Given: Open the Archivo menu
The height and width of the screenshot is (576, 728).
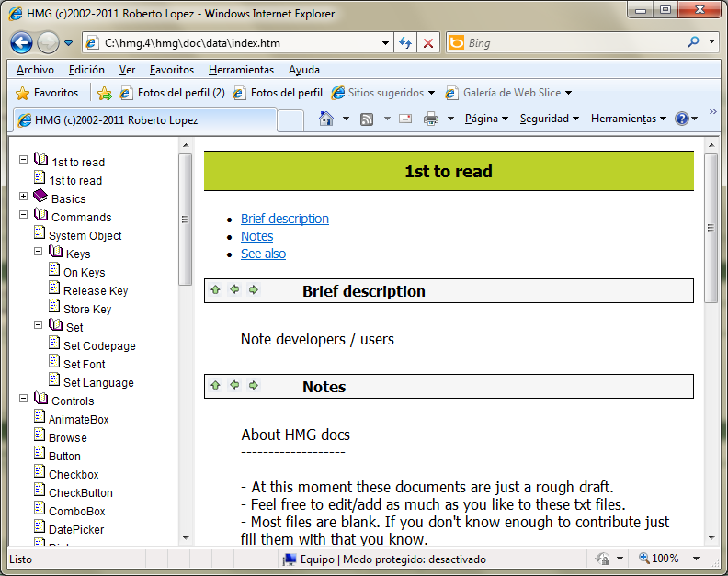Looking at the screenshot, I should (x=35, y=70).
